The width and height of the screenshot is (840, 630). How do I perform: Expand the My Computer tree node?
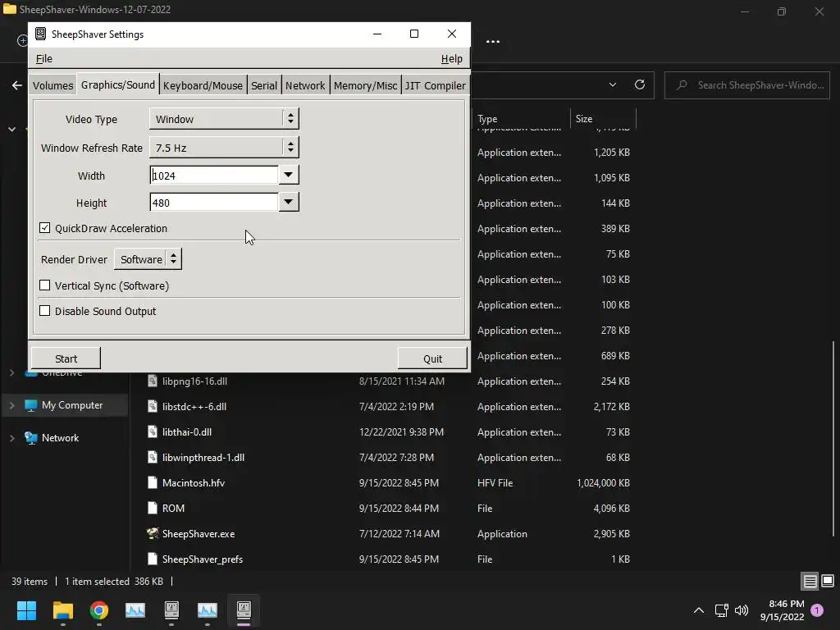click(11, 405)
